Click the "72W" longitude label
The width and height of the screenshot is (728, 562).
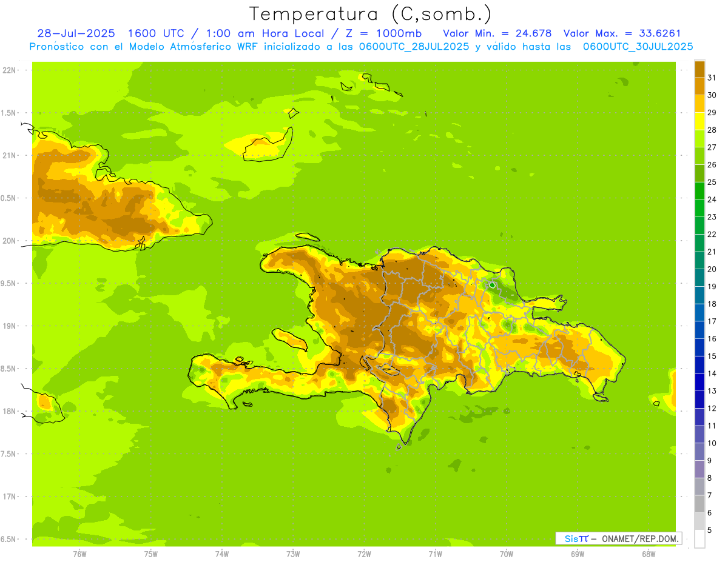click(x=364, y=554)
